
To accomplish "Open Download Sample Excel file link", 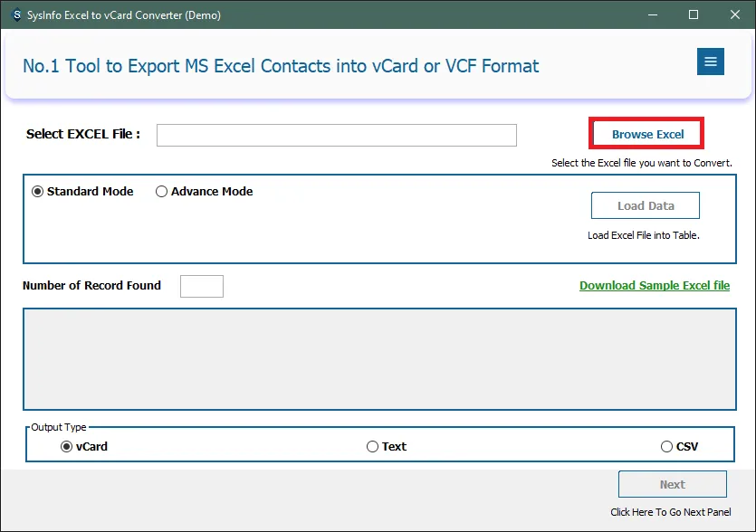I will click(654, 286).
